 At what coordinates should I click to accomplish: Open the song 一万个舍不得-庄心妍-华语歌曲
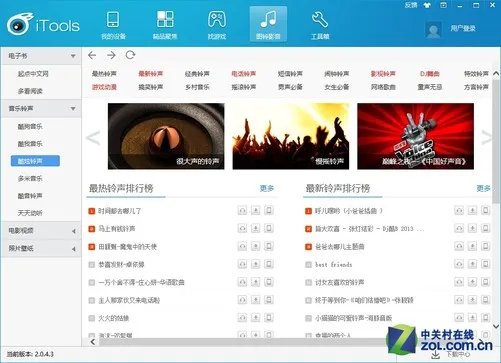141,282
